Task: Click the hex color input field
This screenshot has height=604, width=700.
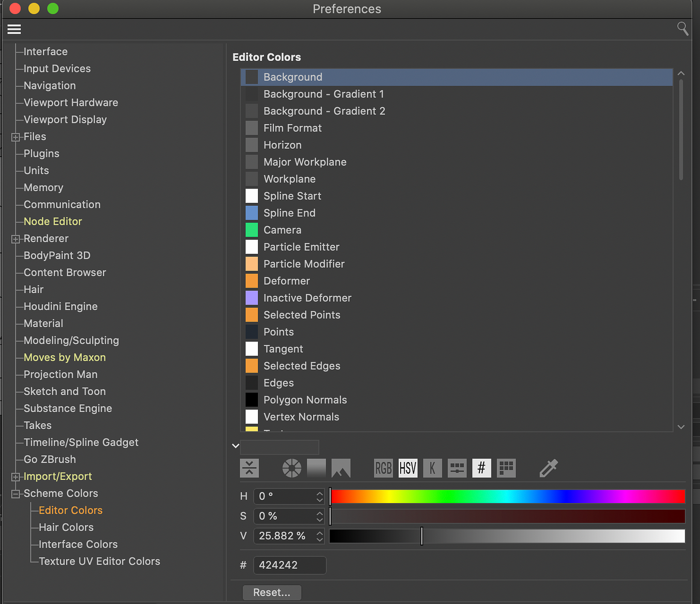Action: [290, 565]
